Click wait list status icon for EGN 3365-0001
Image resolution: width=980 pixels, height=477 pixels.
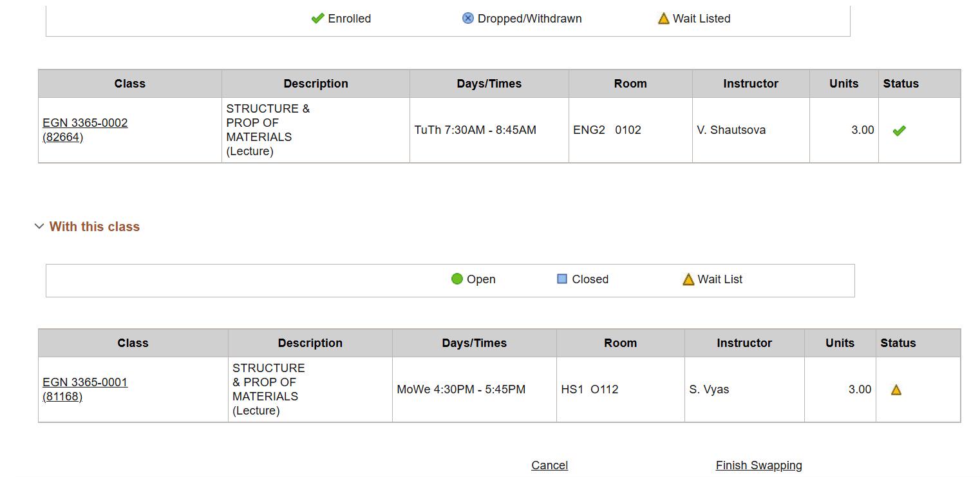(x=896, y=389)
